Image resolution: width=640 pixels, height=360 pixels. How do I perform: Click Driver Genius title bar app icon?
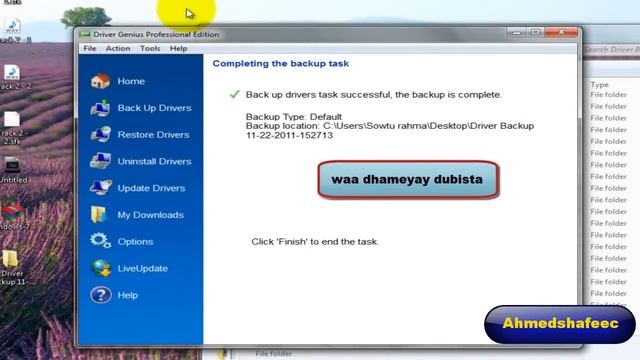pyautogui.click(x=85, y=34)
